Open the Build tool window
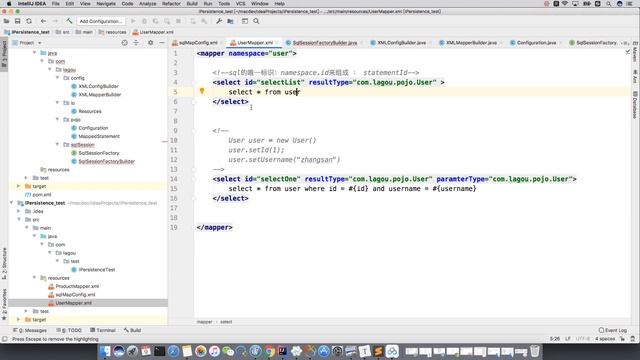 132,330
